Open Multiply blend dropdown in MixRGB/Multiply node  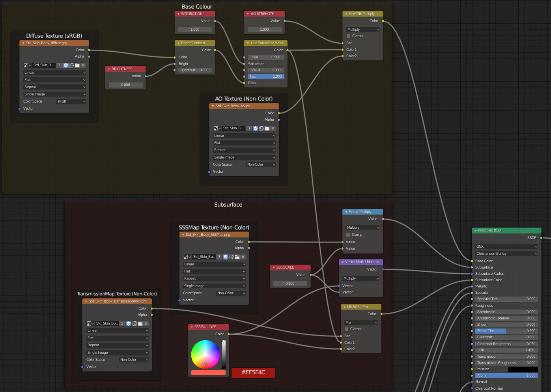[x=363, y=30]
